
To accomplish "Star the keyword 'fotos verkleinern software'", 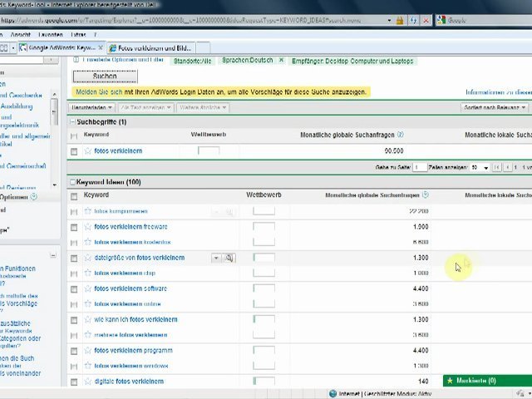I will point(87,288).
